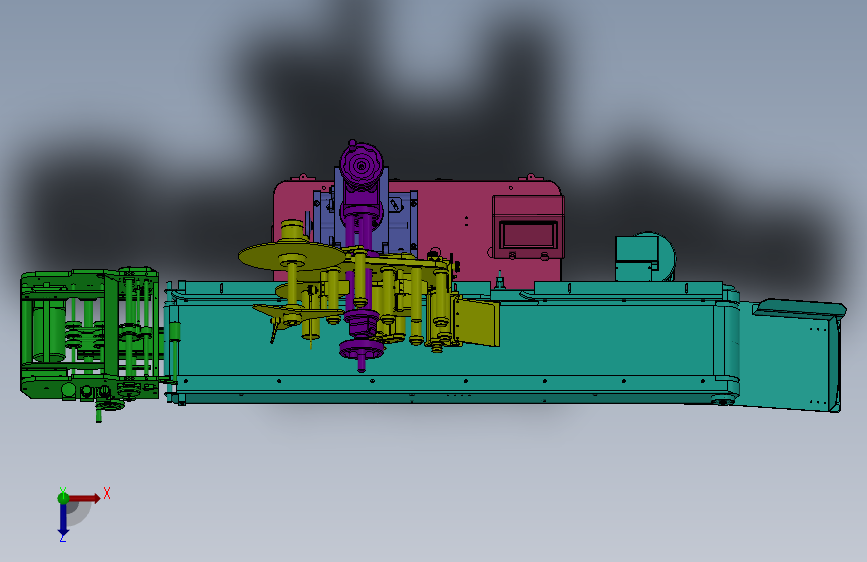Select the purple motor on top of the labeling head
This screenshot has width=867, height=562.
(361, 166)
